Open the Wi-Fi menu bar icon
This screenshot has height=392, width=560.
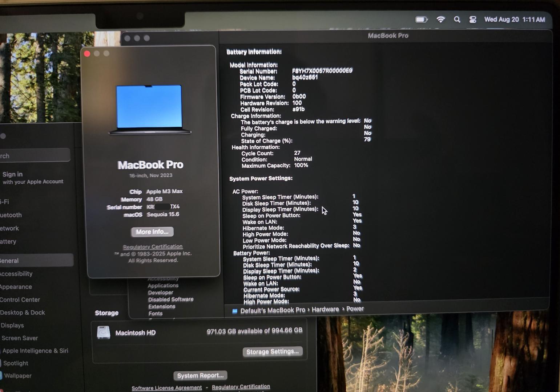point(441,20)
